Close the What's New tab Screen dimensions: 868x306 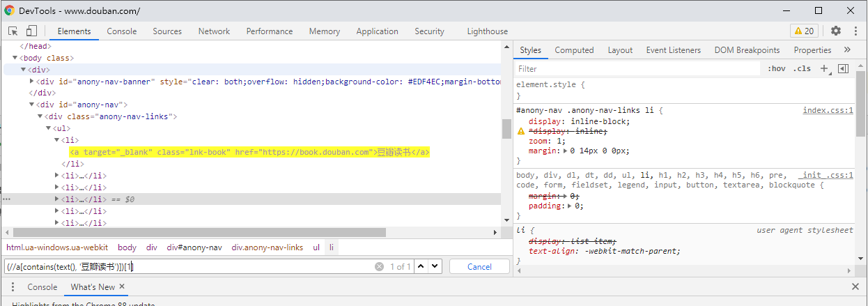click(122, 286)
